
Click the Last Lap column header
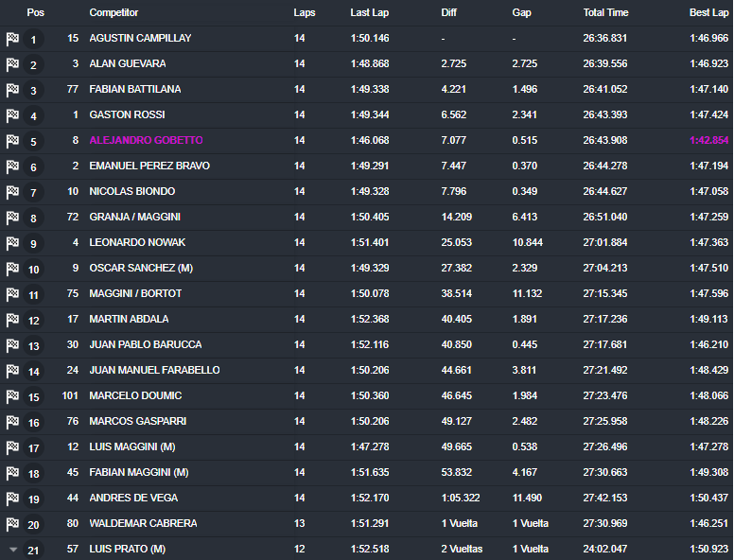click(366, 13)
